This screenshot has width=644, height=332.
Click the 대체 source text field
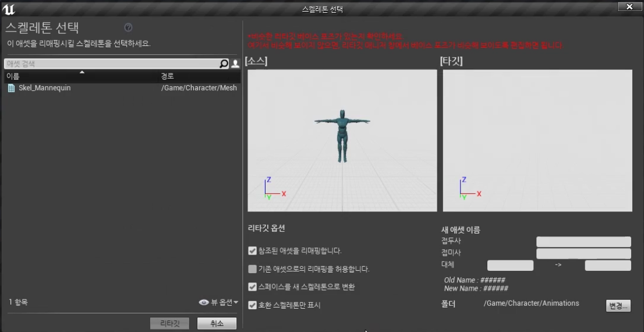510,266
